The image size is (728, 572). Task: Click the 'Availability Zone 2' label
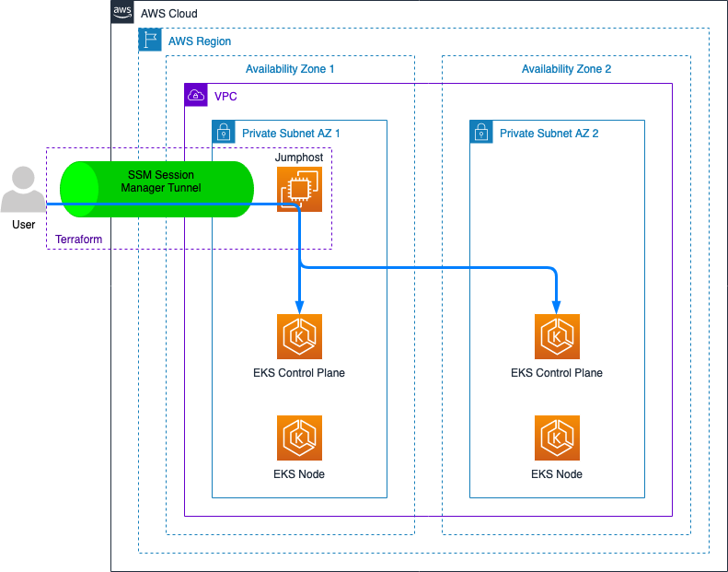pos(566,69)
